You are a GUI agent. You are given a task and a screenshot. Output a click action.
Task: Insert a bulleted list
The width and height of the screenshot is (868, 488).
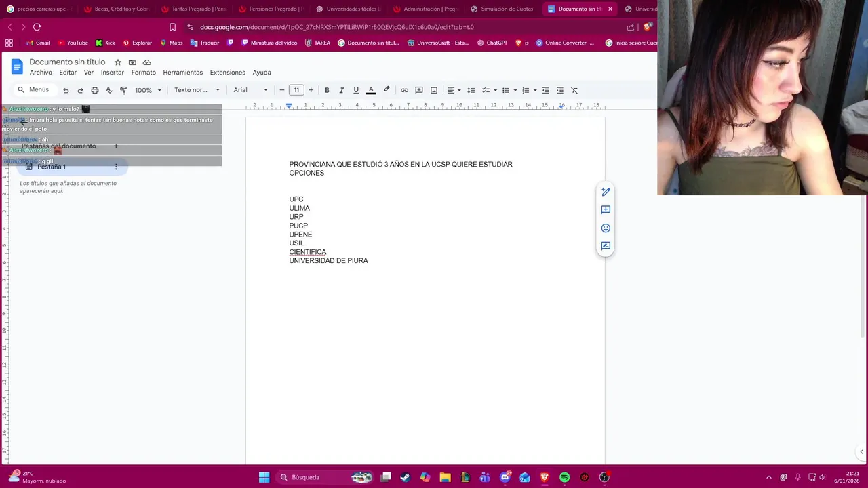tap(505, 90)
